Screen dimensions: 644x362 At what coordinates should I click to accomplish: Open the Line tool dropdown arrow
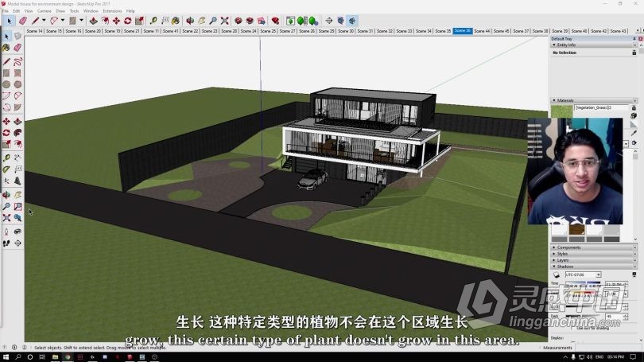click(x=44, y=21)
